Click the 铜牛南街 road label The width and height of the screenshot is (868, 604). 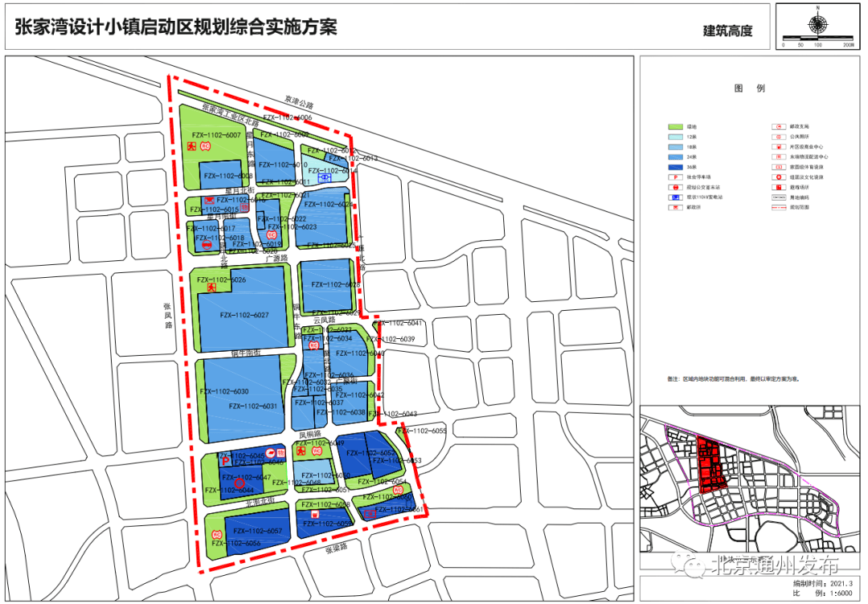245,353
